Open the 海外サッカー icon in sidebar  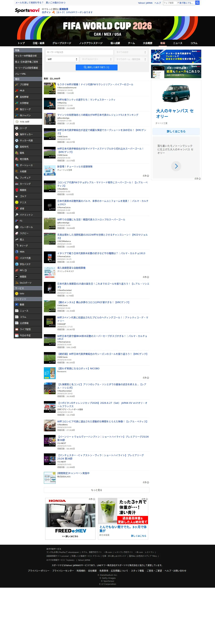17,134
